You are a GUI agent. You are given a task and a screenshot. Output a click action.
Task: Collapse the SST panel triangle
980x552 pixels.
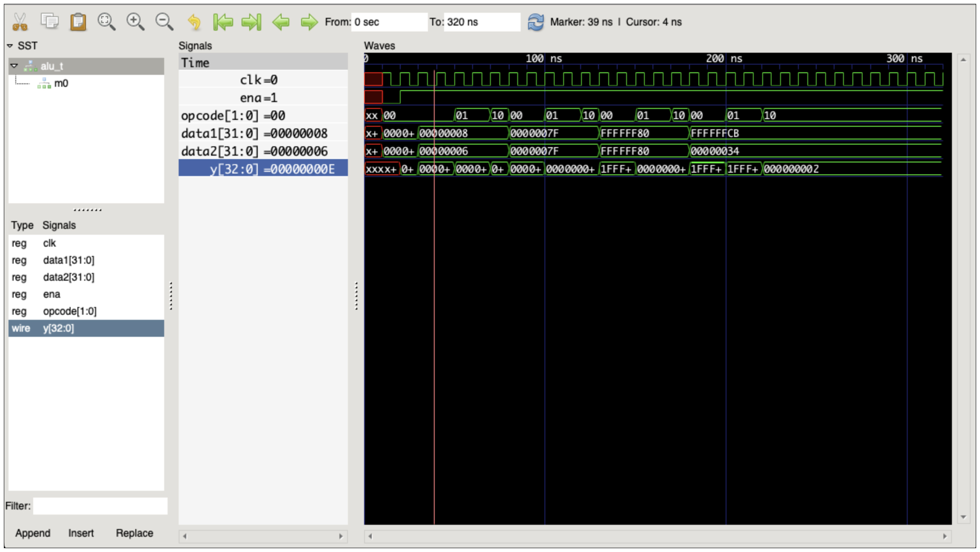coord(10,46)
